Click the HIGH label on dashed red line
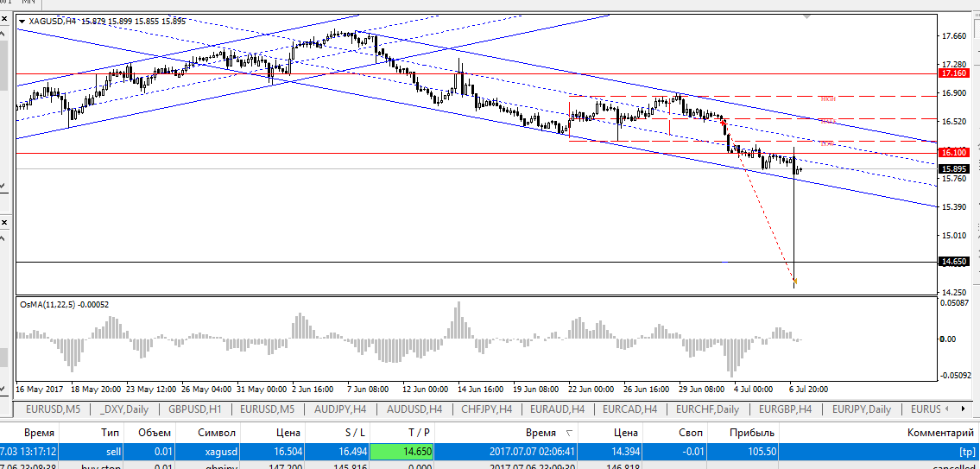Screen dimensions: 980x469 (828, 98)
